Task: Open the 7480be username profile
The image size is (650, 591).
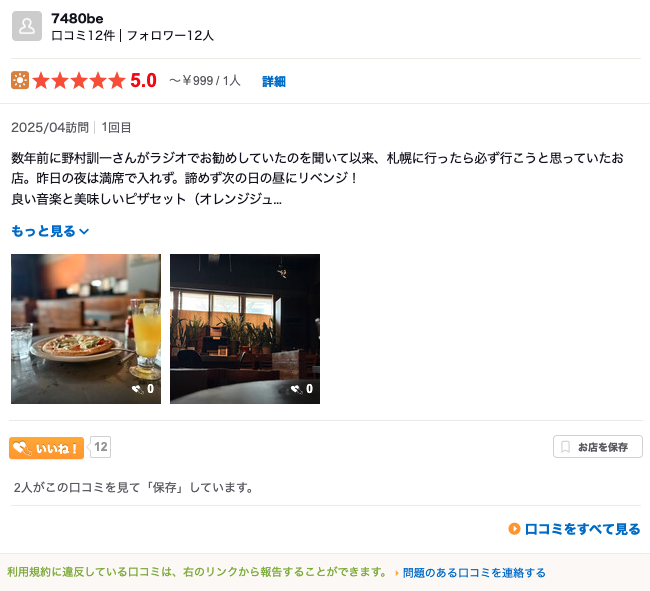Action: pos(77,19)
